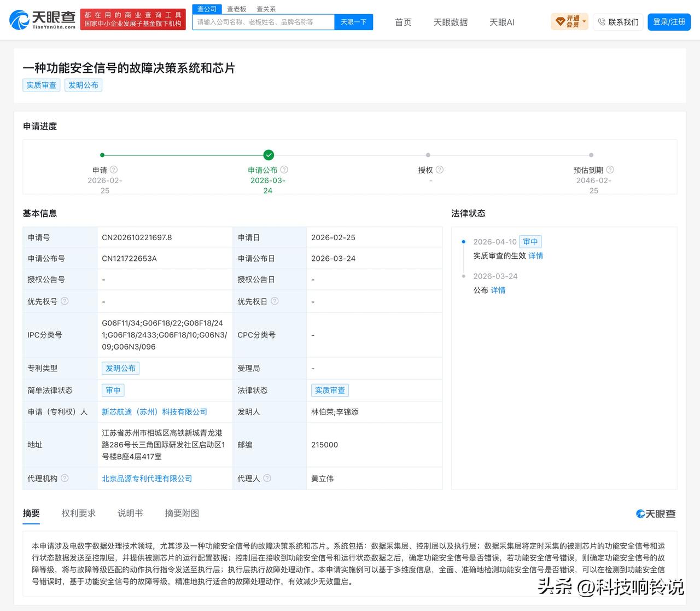700x611 pixels.
Task: Click agent name 黄立伟
Action: click(x=323, y=479)
